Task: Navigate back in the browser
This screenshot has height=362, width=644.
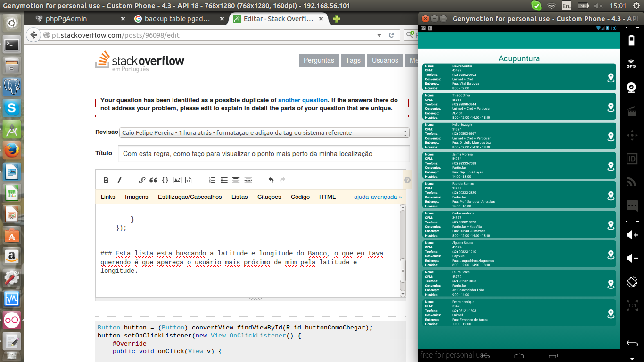Action: [33, 35]
